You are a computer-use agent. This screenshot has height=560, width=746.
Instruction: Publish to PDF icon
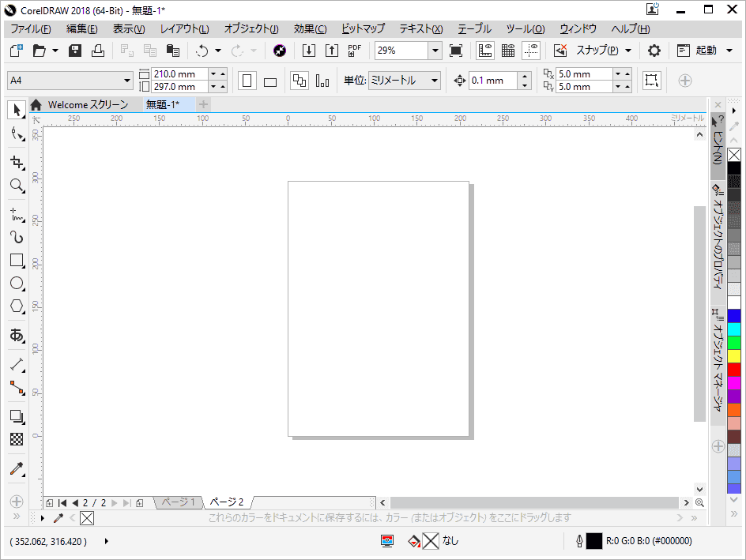click(x=355, y=51)
